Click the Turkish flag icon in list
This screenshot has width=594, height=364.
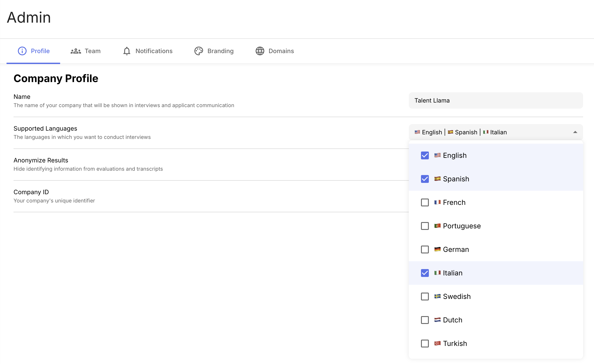coord(437,343)
